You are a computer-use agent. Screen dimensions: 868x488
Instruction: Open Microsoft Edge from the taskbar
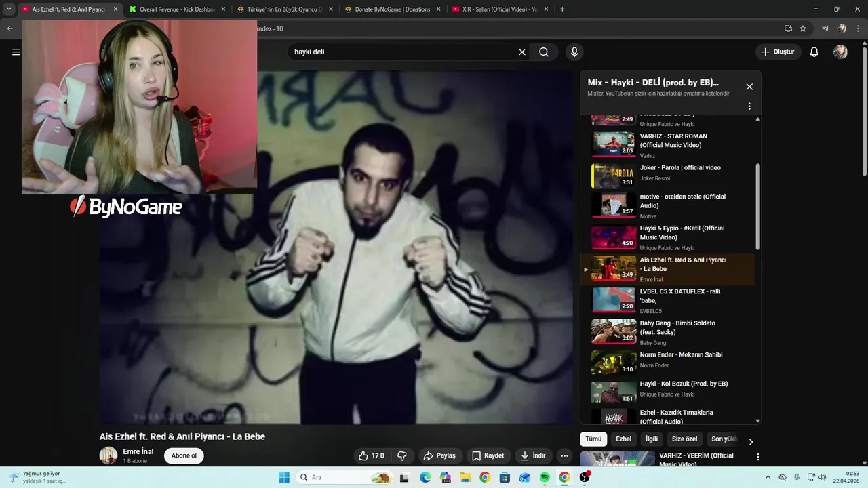click(x=425, y=477)
